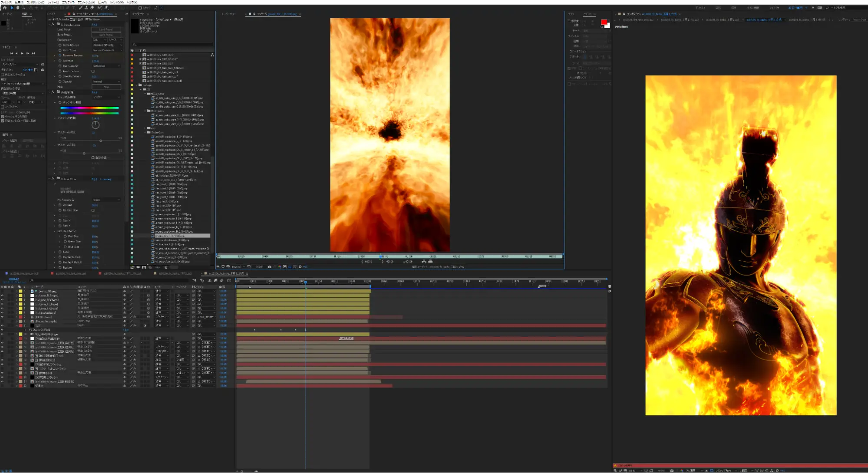Hide the Null_jyoshaShape layer eye
Viewport: 868px width, 473px height.
(2, 312)
